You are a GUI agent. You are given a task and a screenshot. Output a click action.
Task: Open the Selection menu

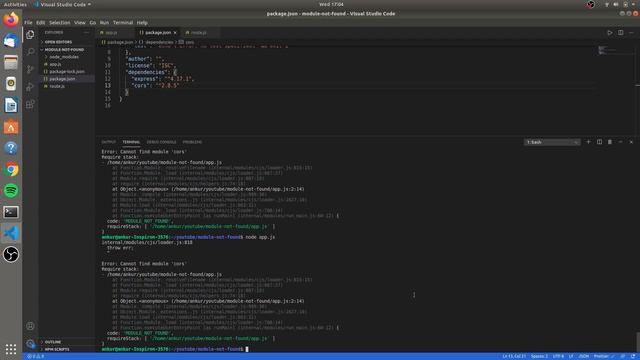click(x=60, y=22)
